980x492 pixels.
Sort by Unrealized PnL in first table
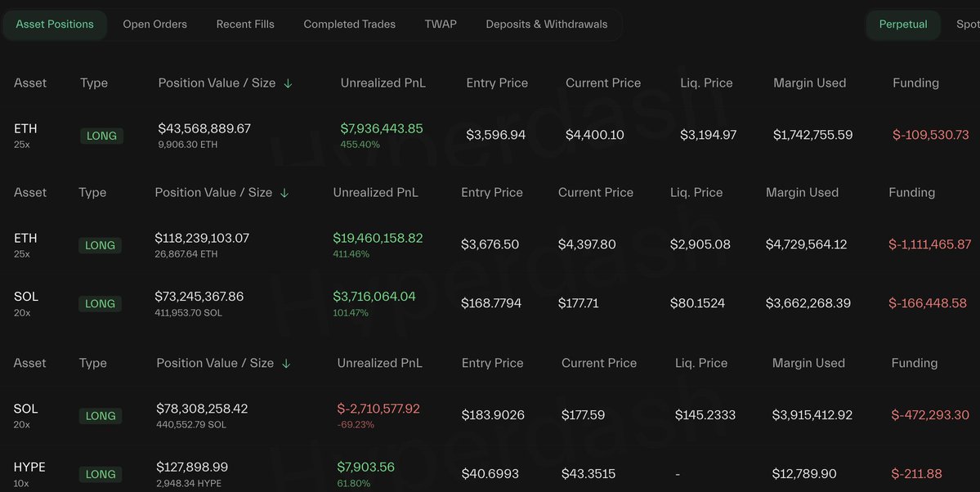pos(383,83)
